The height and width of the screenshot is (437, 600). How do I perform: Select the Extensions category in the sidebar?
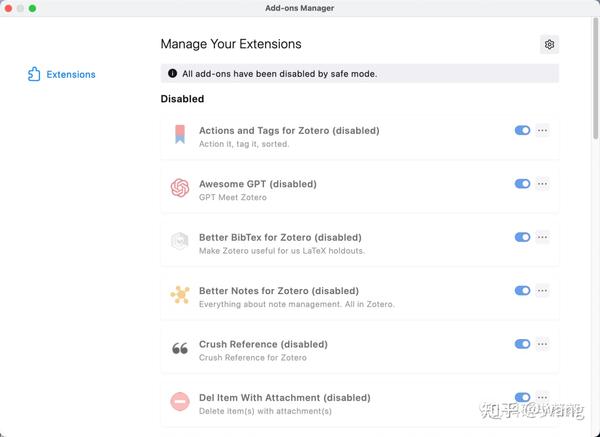(70, 74)
